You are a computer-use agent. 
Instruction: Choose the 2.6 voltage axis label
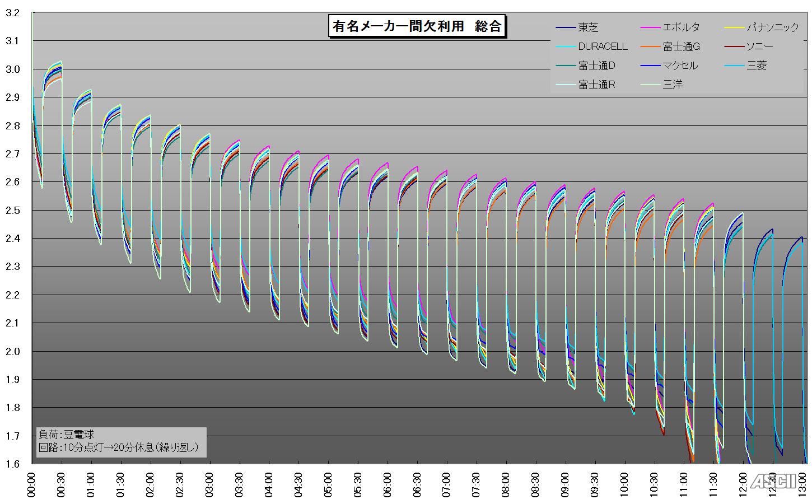tap(12, 182)
